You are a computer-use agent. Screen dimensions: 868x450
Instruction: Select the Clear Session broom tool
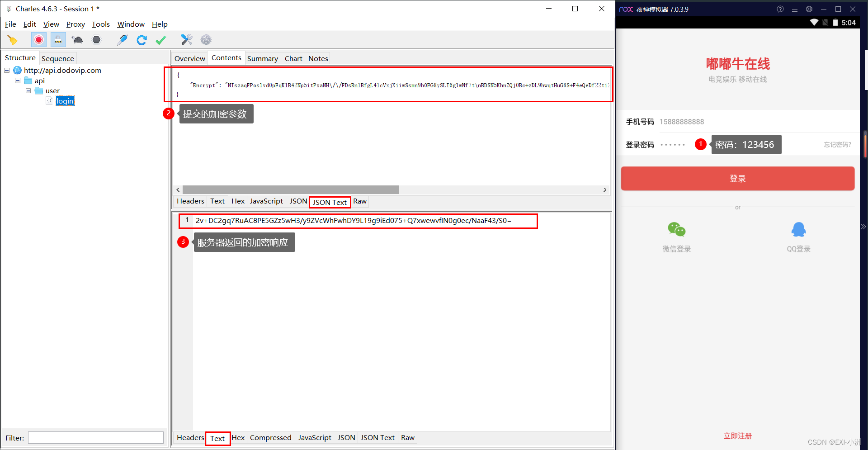coord(13,40)
